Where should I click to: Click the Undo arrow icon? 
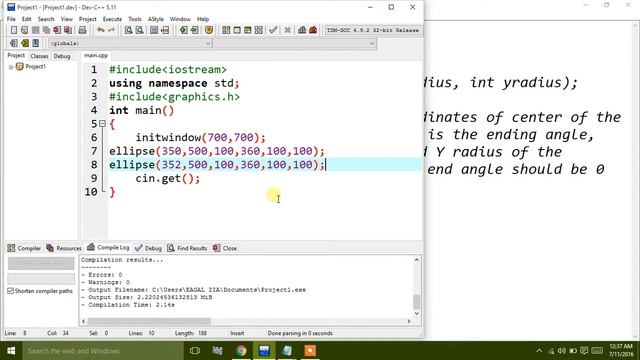coord(100,30)
